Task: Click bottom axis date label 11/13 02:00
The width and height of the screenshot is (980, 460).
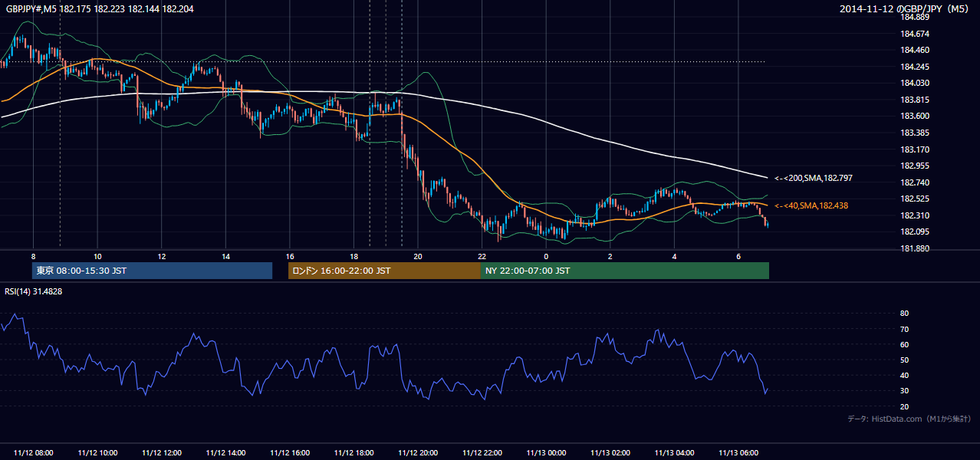Action: tap(610, 453)
